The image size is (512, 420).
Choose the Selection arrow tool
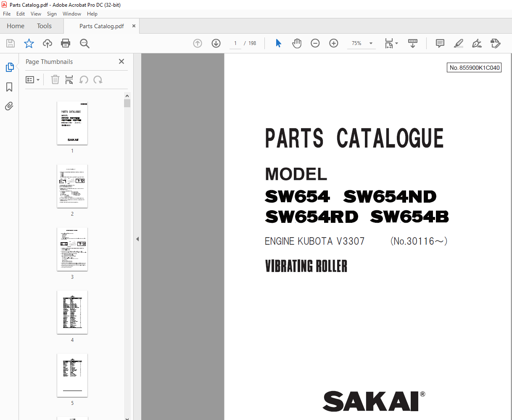coord(278,43)
